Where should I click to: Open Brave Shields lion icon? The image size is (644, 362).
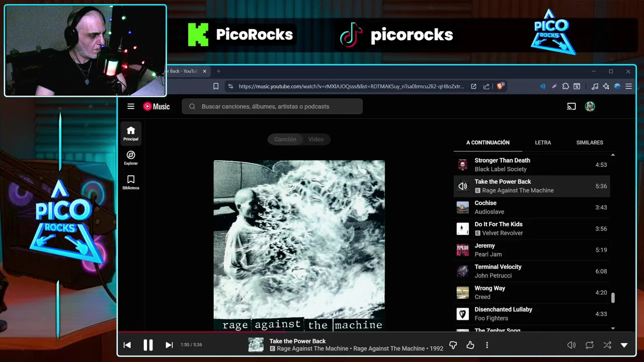pyautogui.click(x=500, y=86)
